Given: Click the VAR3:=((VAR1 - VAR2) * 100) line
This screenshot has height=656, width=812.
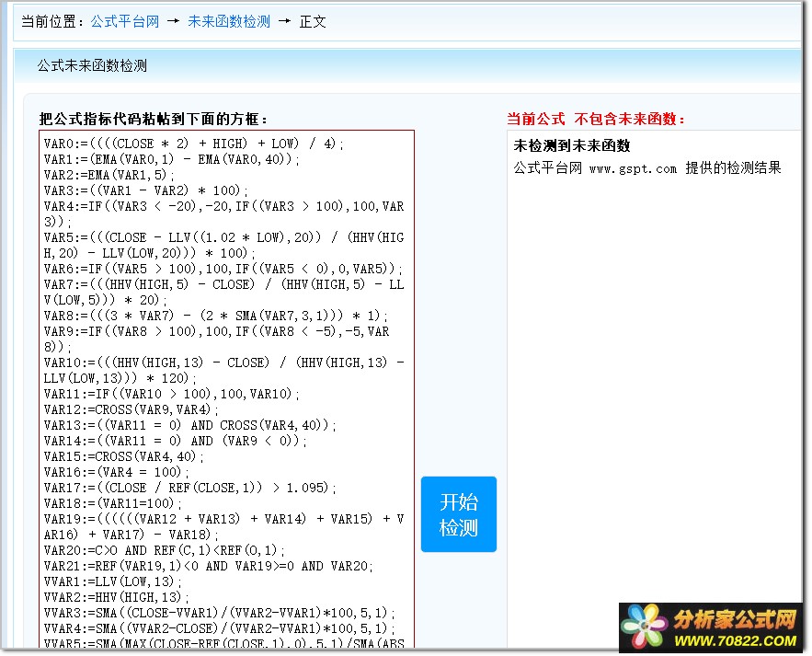Looking at the screenshot, I should click(x=146, y=190).
